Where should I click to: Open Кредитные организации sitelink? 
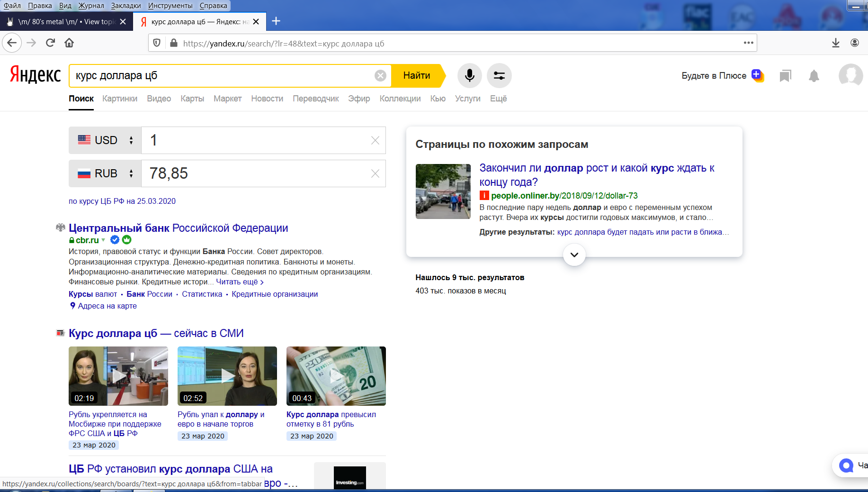(x=275, y=294)
